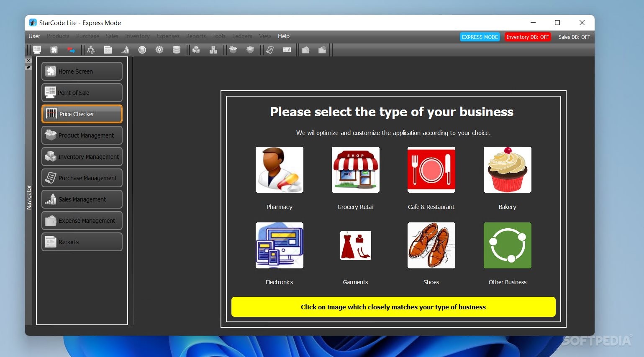Click the report sheet toolbar icon
This screenshot has height=357, width=644.
tap(108, 50)
